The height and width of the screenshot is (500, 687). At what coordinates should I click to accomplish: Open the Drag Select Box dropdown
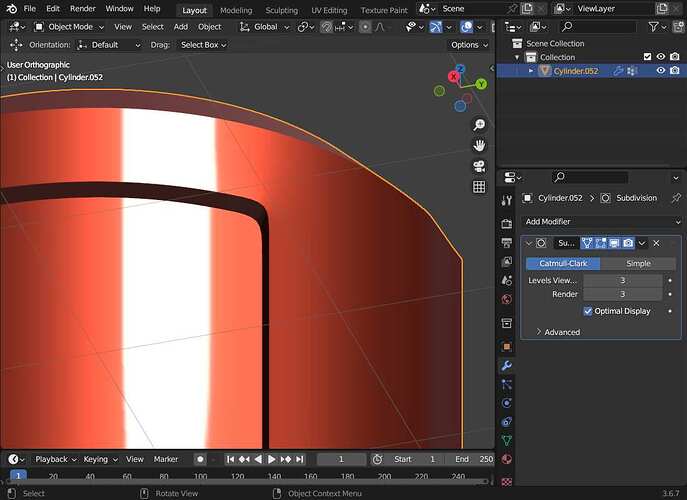[x=203, y=45]
